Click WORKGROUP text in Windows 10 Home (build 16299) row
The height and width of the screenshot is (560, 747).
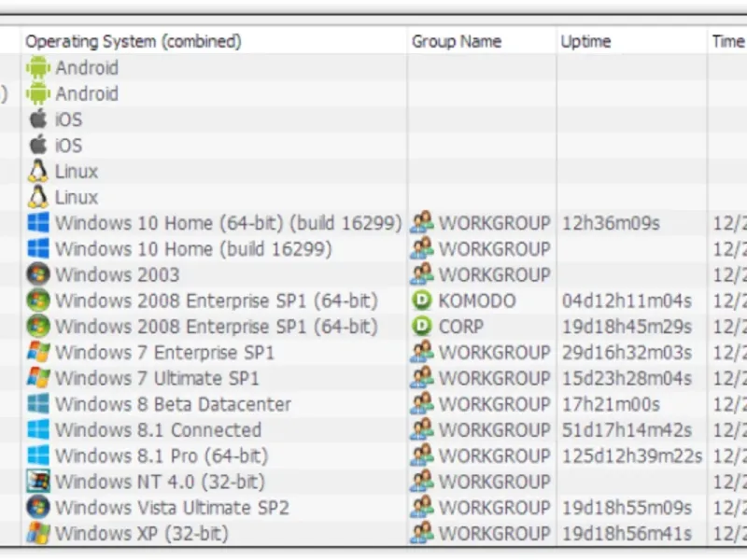pyautogui.click(x=495, y=249)
